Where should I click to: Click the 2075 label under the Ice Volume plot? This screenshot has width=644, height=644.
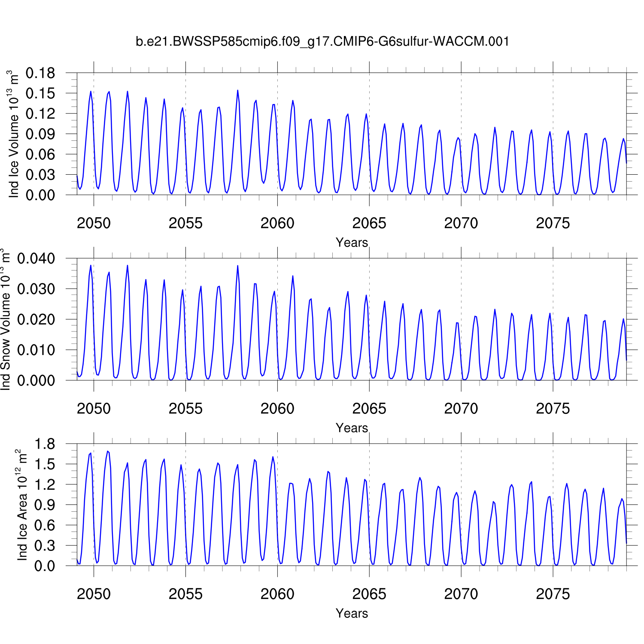click(553, 223)
